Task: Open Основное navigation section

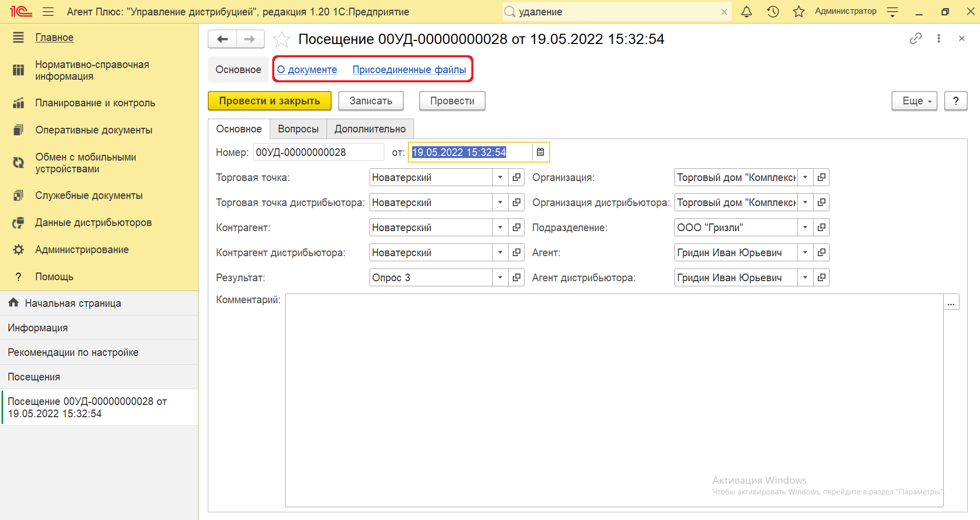Action: (x=238, y=70)
